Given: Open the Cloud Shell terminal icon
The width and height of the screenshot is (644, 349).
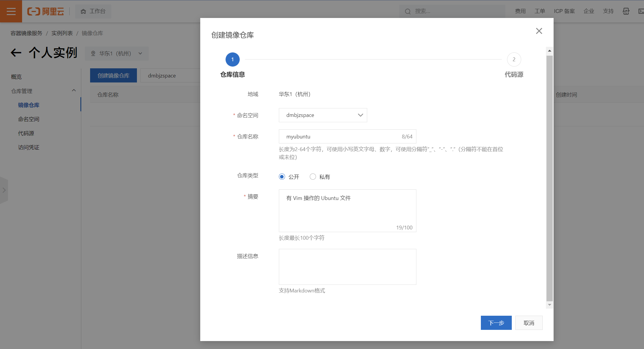Looking at the screenshot, I should (x=641, y=11).
